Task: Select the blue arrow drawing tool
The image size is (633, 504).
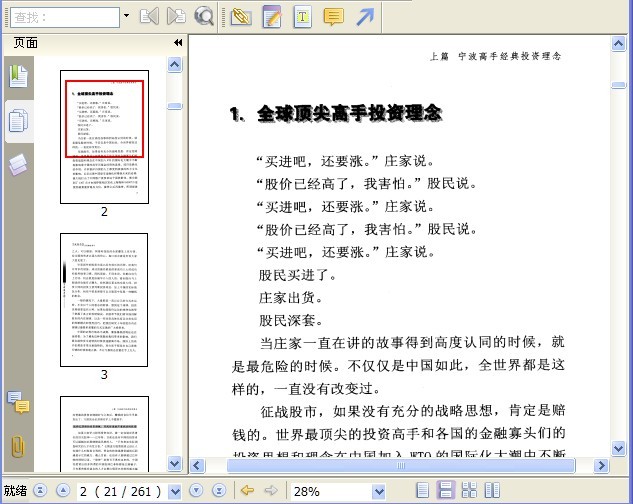Action: tap(365, 17)
